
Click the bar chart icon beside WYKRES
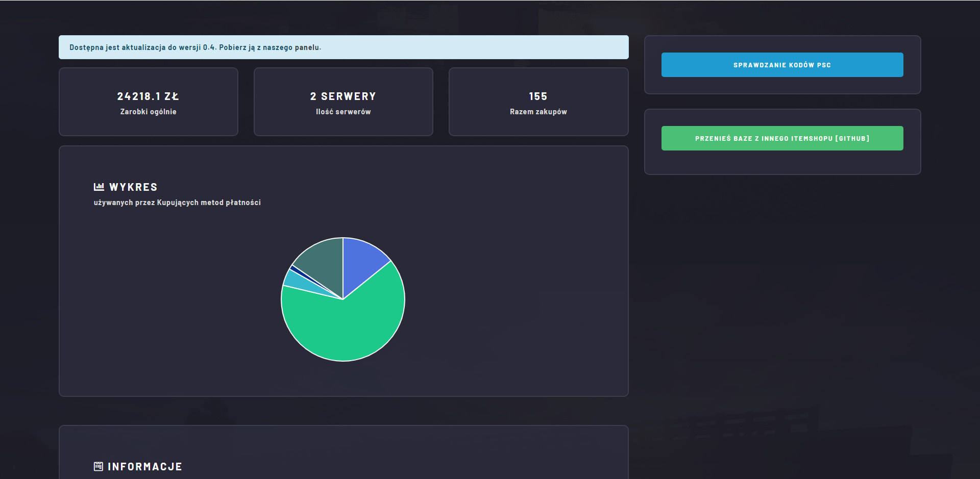pyautogui.click(x=99, y=187)
